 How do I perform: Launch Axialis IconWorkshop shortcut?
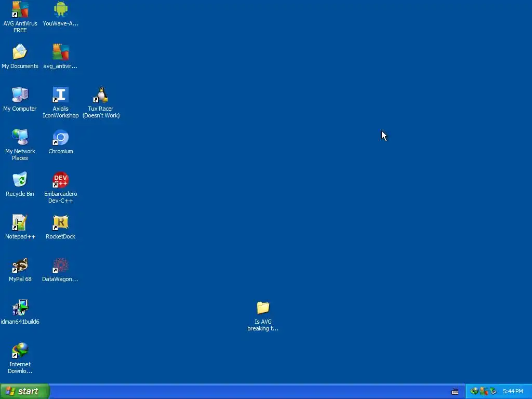pos(61,95)
